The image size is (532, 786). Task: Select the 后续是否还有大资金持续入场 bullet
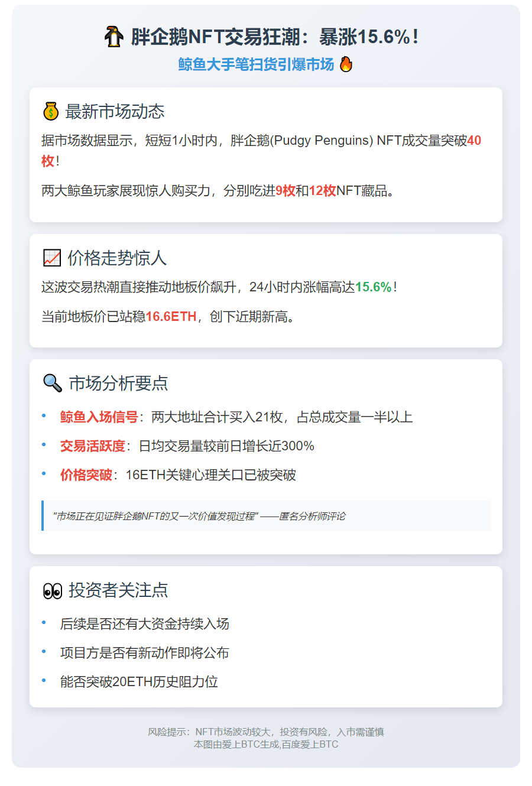(x=144, y=624)
